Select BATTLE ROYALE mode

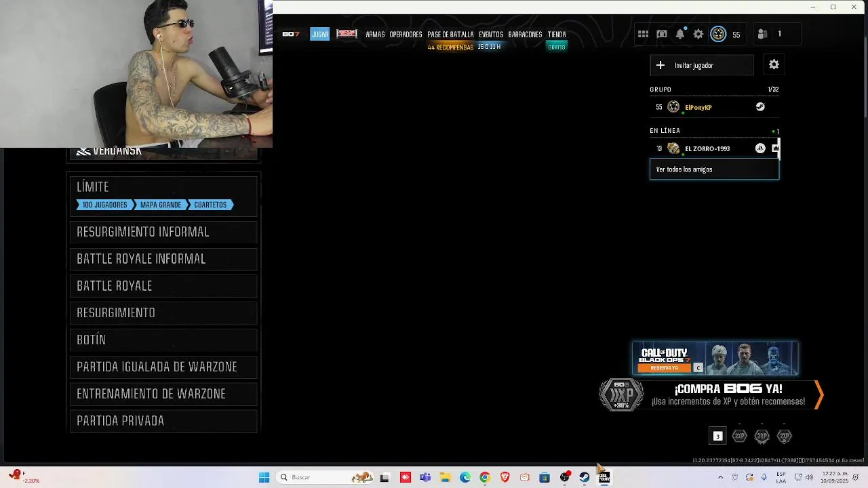[163, 286]
